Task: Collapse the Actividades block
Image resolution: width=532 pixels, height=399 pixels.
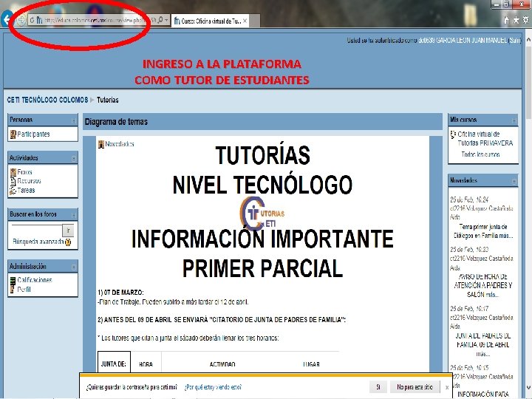Action: [x=74, y=158]
